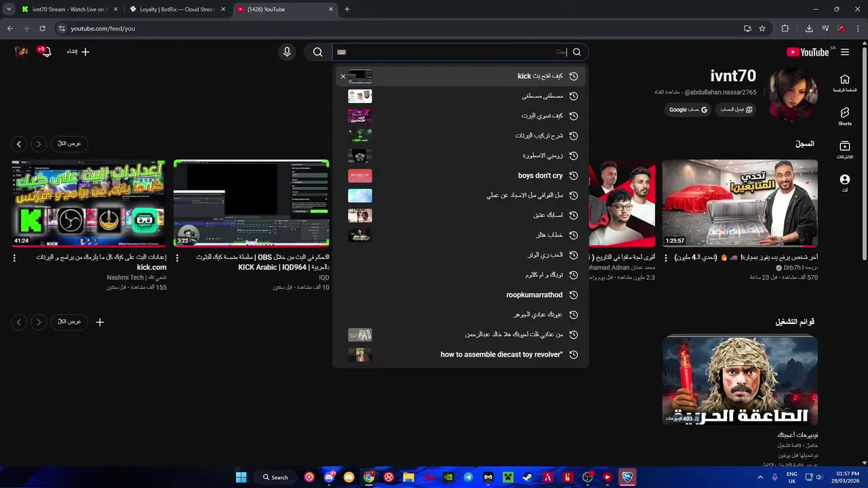Open options menu for the Nashmi Tech video
Screen dimensions: 868x488
14,258
